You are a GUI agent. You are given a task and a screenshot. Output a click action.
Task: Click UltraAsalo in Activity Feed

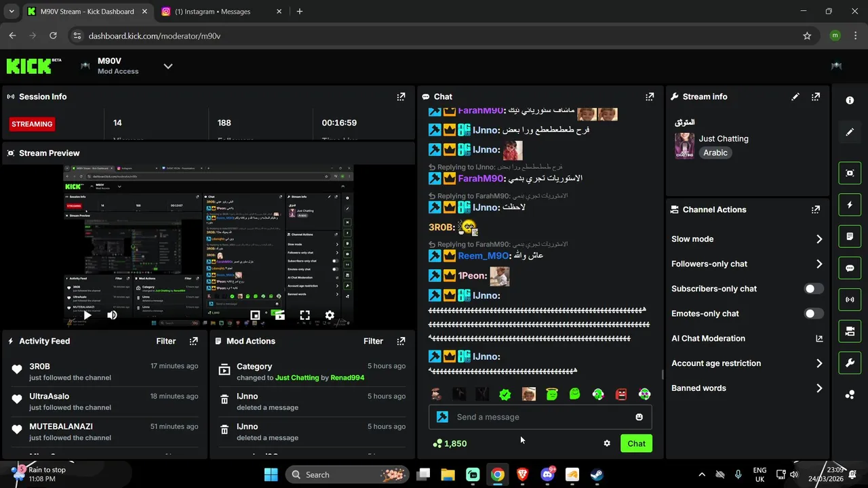coord(49,396)
